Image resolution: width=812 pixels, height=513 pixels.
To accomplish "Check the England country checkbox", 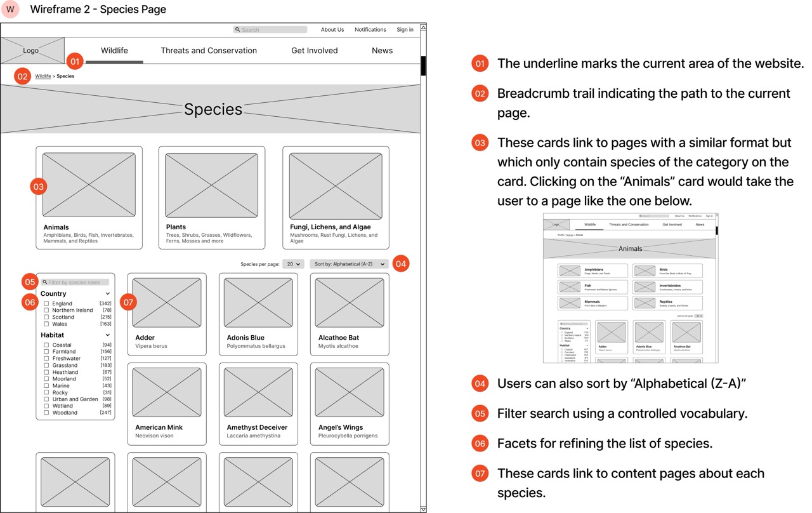I will 47,303.
